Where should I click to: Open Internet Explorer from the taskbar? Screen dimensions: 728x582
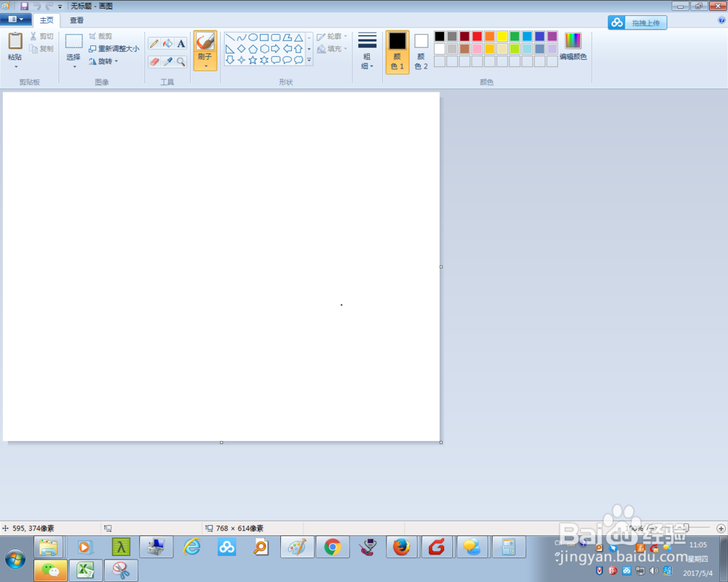[x=191, y=547]
